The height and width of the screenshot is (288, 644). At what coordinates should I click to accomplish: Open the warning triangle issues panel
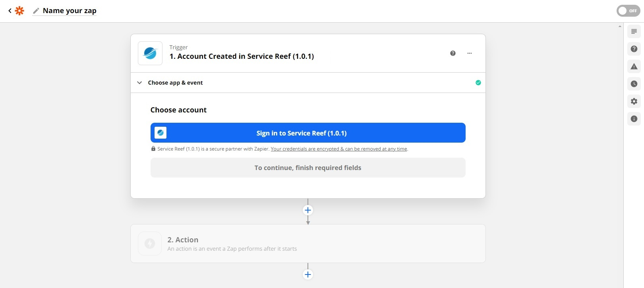point(634,66)
